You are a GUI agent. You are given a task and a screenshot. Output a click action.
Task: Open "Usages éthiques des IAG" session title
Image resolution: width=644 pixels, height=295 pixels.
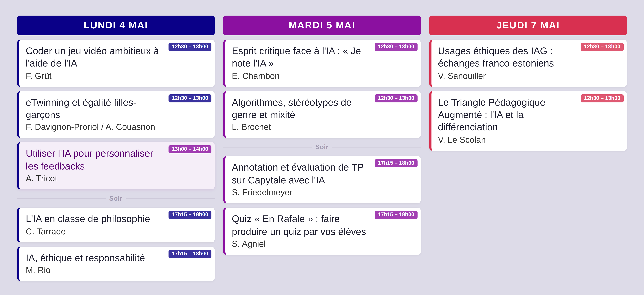tap(495, 57)
